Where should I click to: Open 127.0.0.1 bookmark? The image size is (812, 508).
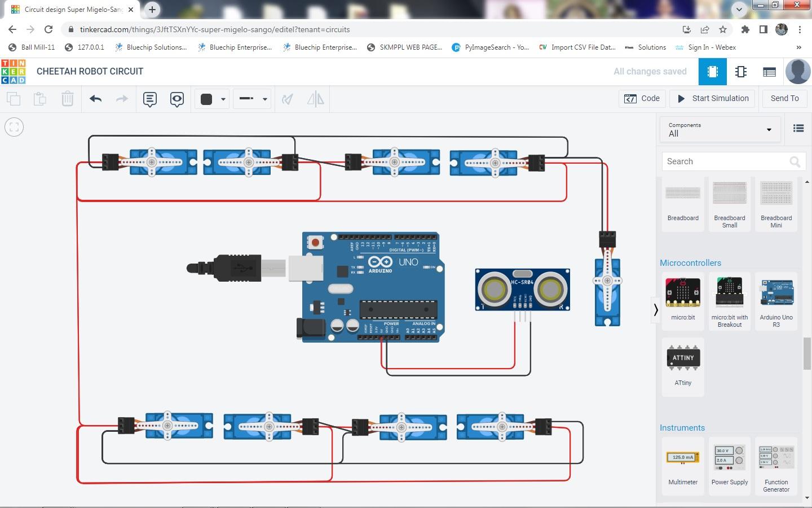tap(85, 47)
